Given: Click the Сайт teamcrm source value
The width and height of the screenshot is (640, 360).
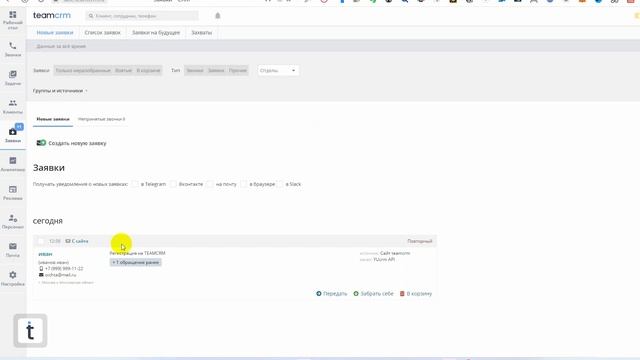Looking at the screenshot, I should [x=395, y=253].
